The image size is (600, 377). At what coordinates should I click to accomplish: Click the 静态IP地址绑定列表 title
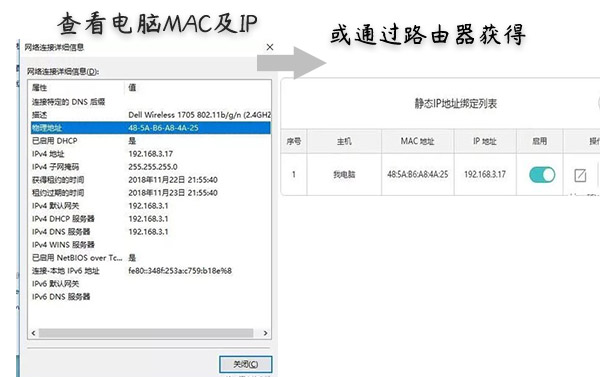(x=455, y=104)
